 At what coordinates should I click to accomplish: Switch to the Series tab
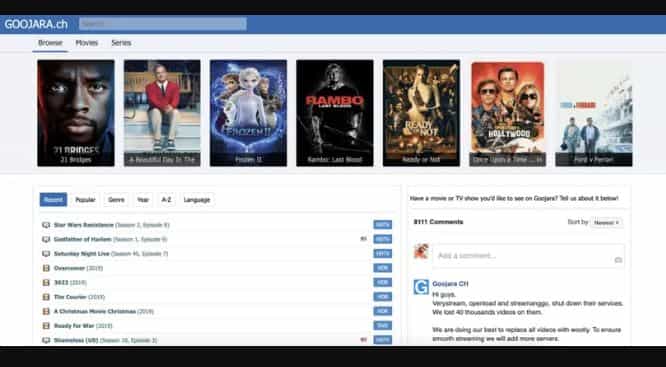[x=121, y=43]
